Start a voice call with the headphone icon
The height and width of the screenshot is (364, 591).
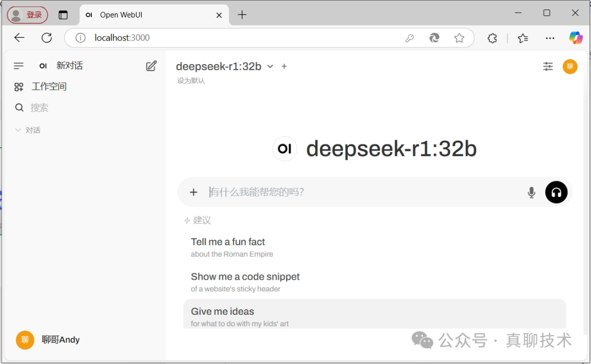click(556, 192)
